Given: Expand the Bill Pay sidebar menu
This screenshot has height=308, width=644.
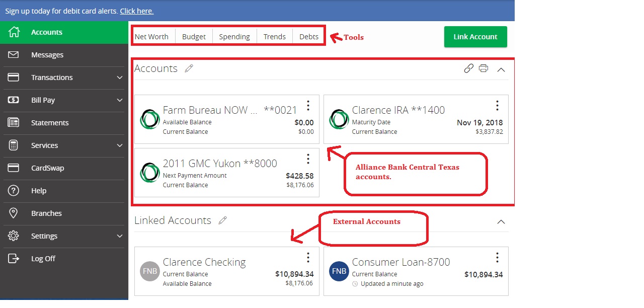Looking at the screenshot, I should click(x=119, y=100).
